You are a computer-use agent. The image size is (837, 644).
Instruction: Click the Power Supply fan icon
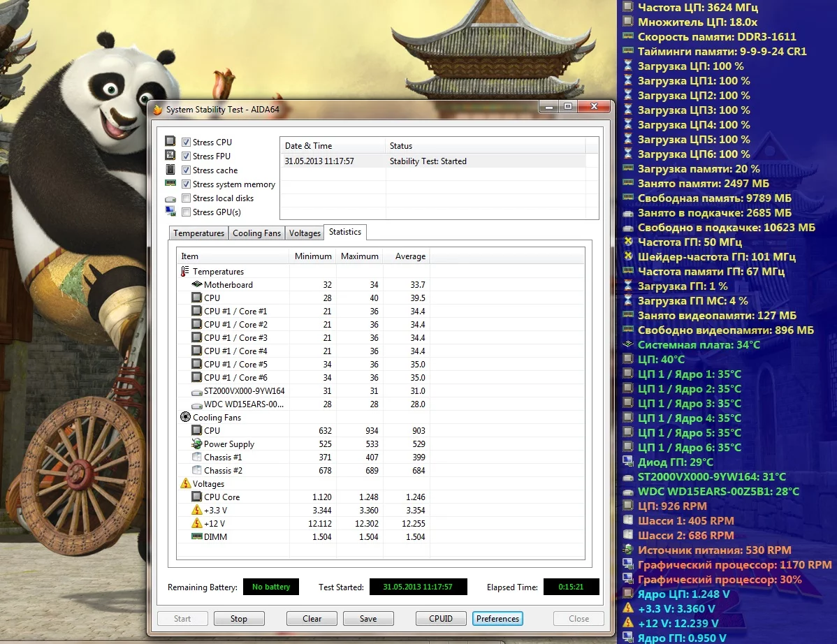click(196, 444)
